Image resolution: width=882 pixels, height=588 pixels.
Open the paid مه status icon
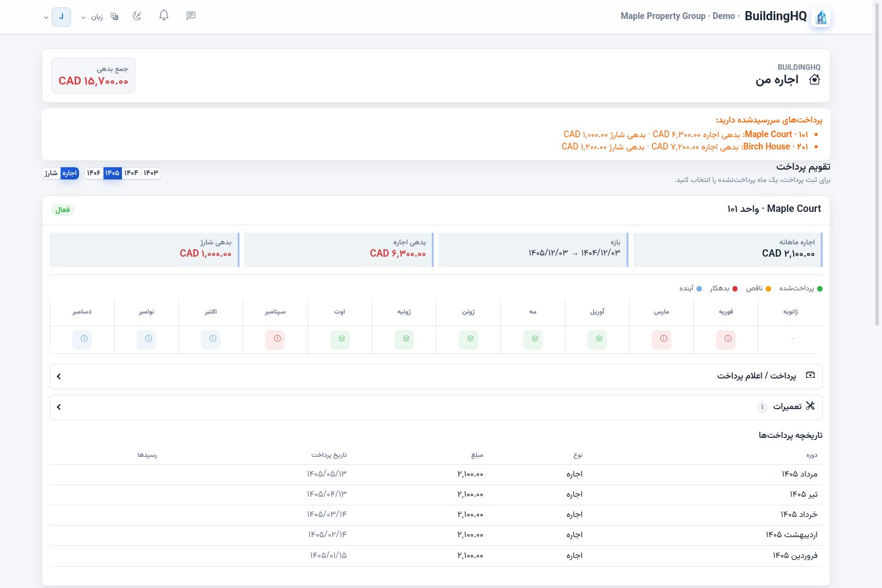[533, 339]
